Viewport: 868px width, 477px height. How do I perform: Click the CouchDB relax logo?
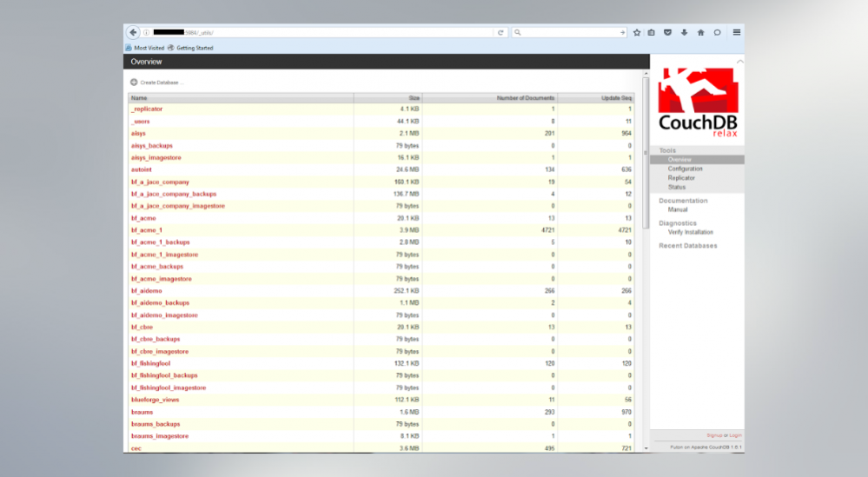697,101
